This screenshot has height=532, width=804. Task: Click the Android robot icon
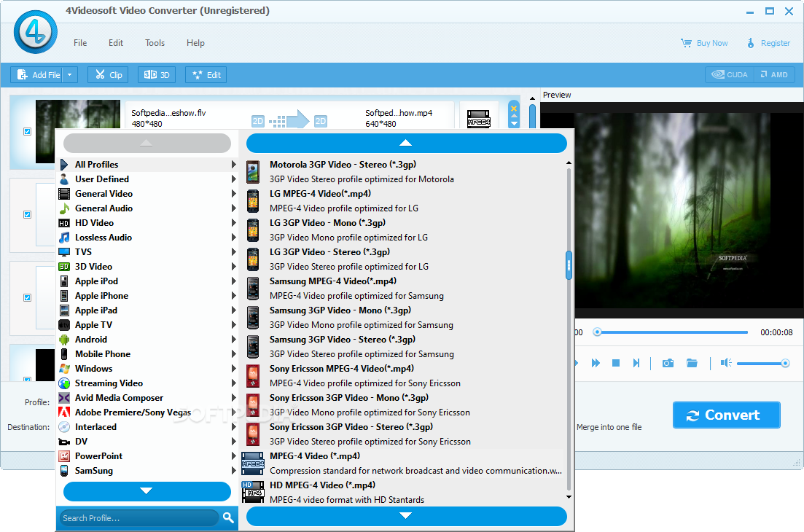point(64,340)
